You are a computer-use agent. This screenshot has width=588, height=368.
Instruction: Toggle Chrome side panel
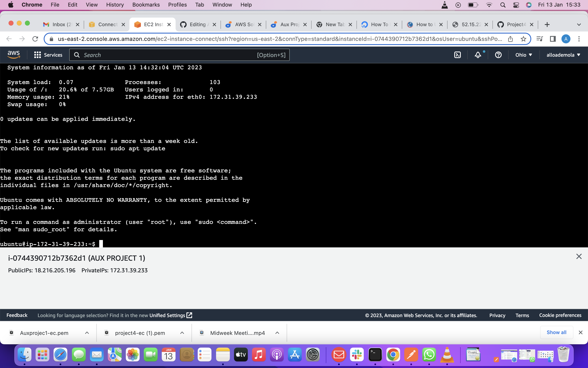(553, 39)
